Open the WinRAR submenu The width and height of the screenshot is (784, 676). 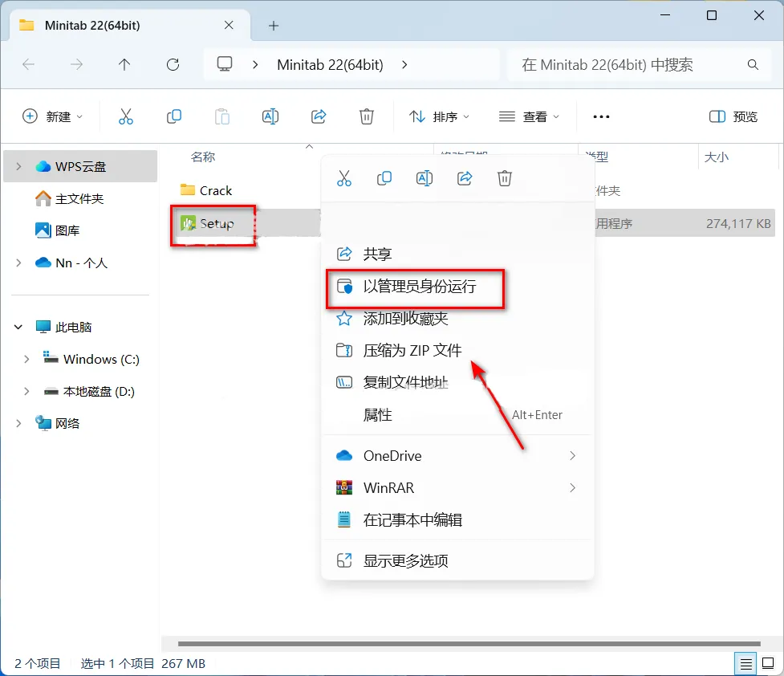coord(457,488)
